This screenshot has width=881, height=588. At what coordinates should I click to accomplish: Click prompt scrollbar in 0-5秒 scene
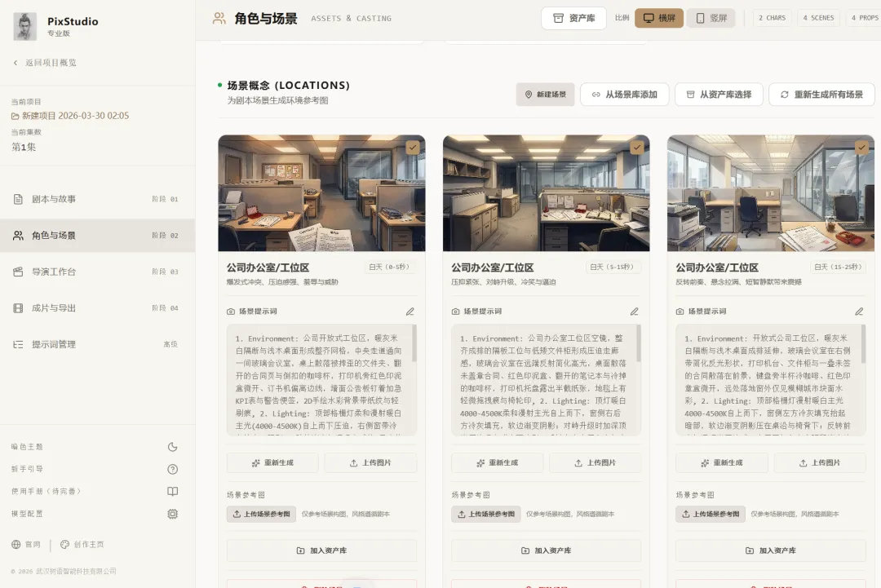point(414,343)
